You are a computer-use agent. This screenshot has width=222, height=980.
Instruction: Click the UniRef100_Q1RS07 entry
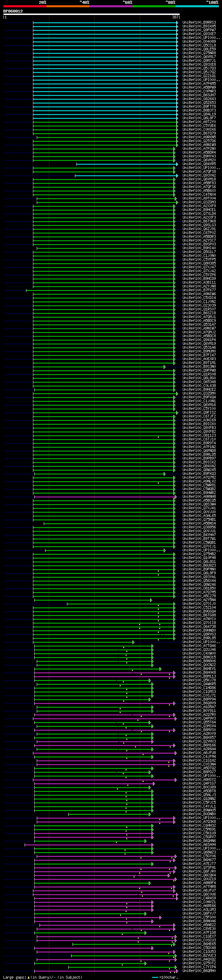[x=199, y=309]
